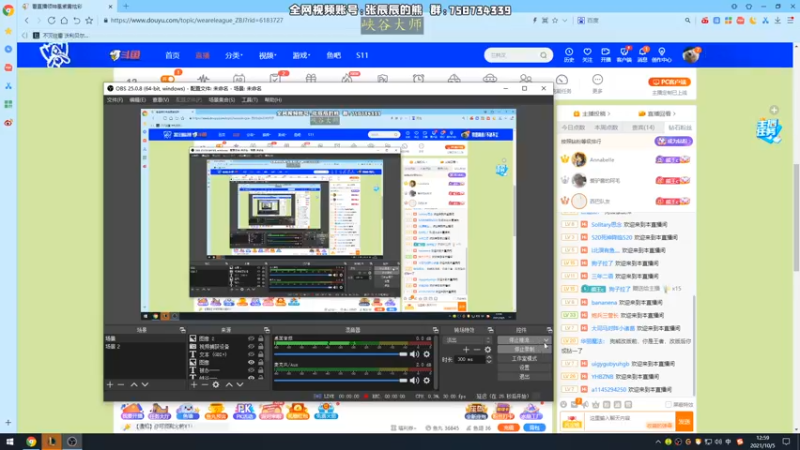Adjust desktop audio volume slider
The width and height of the screenshot is (800, 450).
[341, 354]
